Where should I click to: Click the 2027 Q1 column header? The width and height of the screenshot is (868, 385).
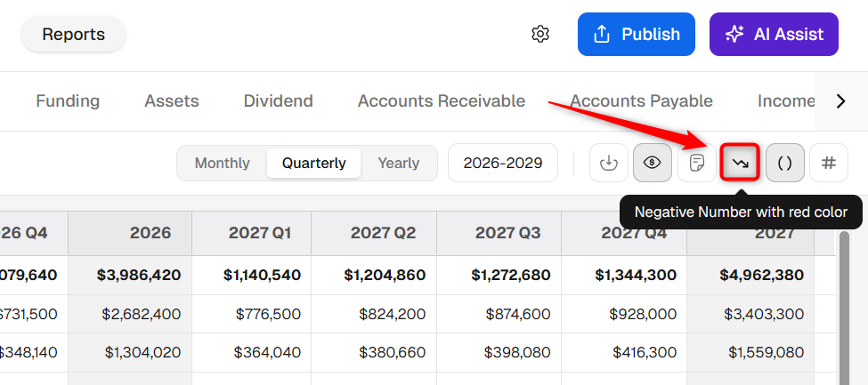[252, 233]
